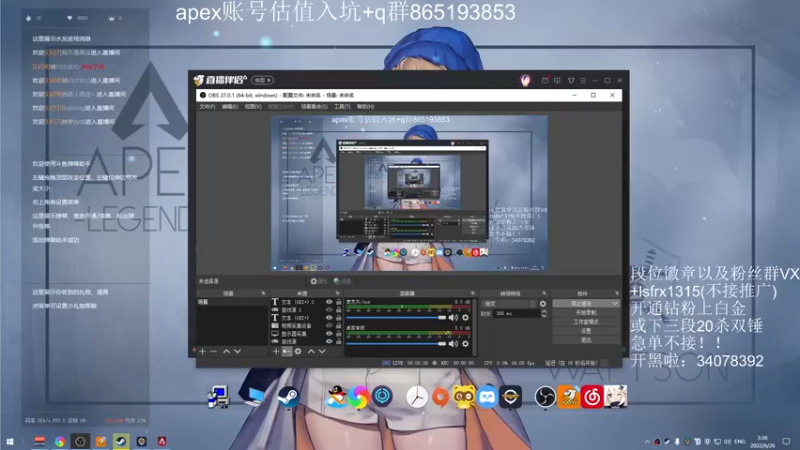Open desktop audio settings gear

click(465, 344)
